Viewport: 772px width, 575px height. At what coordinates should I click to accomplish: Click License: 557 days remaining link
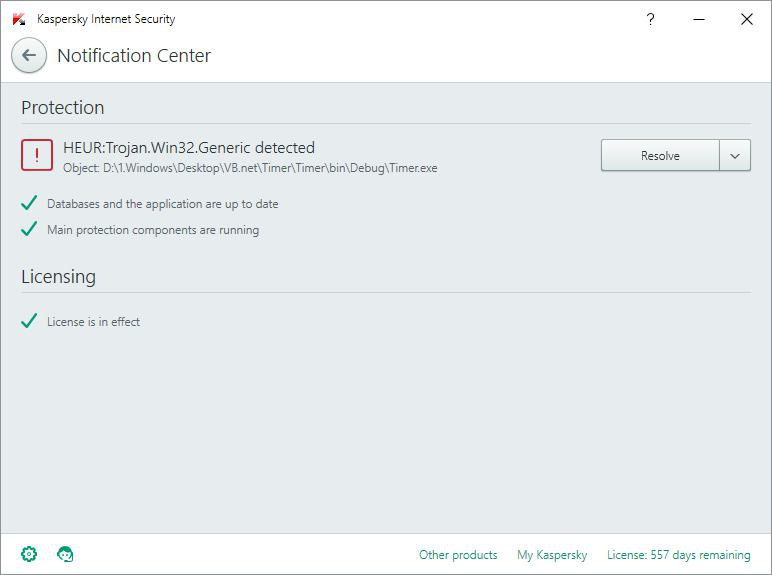coord(678,555)
